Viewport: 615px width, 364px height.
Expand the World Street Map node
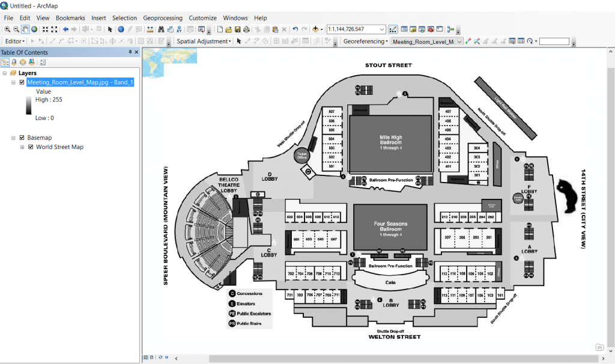coord(22,147)
